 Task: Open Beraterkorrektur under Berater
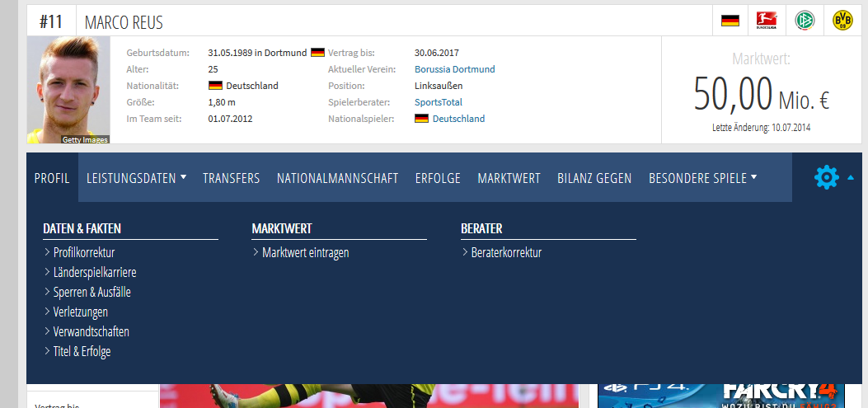click(x=506, y=252)
